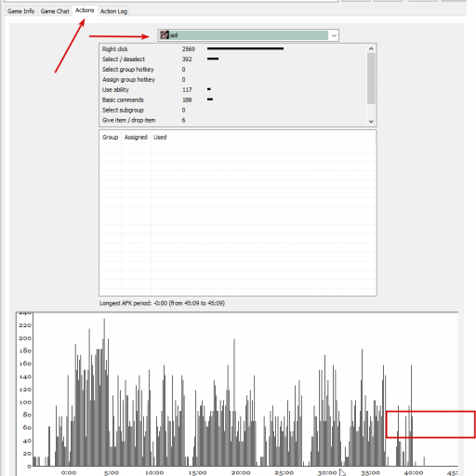Click the 20:00 mark on chart axis
This screenshot has width=476, height=476.
[x=241, y=472]
